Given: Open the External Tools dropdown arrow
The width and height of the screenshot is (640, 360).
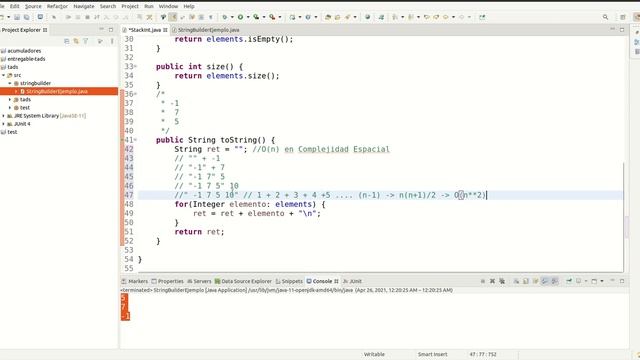Looking at the screenshot, I should pyautogui.click(x=280, y=17).
